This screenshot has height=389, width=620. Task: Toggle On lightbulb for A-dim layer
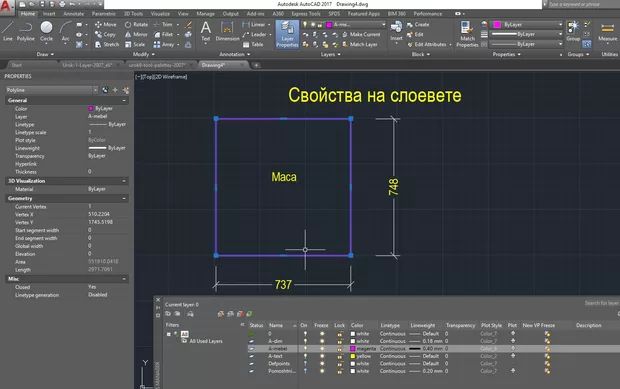pyautogui.click(x=305, y=341)
